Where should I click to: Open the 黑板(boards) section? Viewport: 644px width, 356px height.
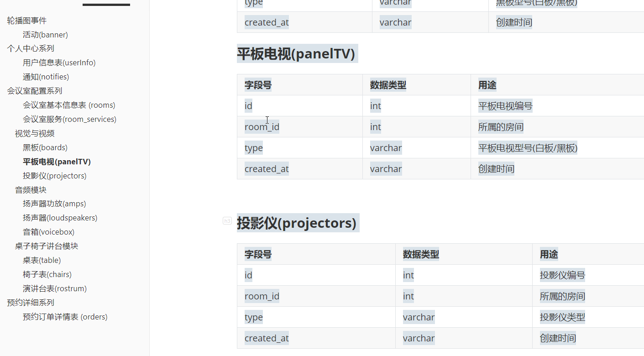click(45, 147)
